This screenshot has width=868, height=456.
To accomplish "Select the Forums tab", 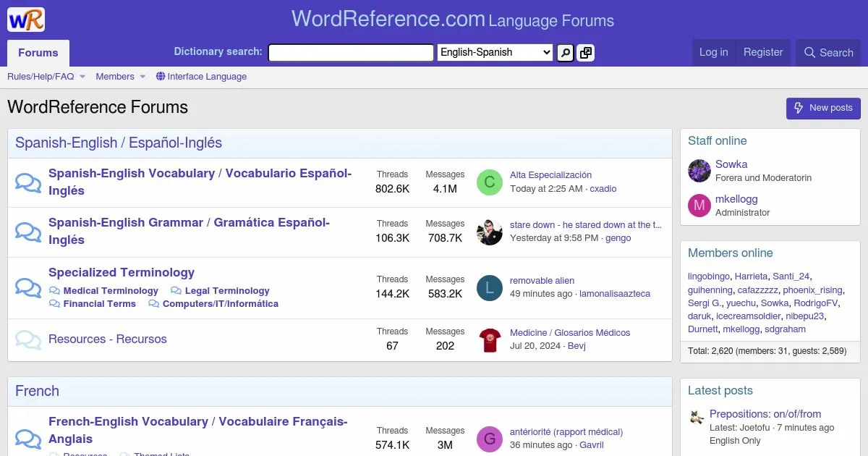I will tap(38, 53).
